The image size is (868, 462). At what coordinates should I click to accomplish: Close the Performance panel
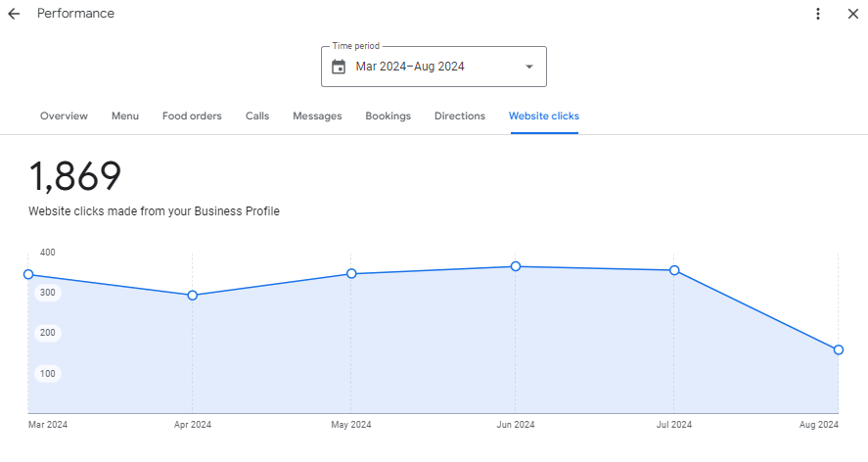point(852,14)
